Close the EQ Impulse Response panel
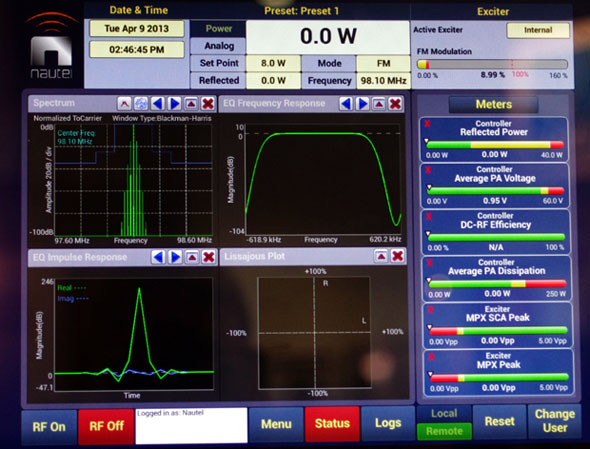 209,257
